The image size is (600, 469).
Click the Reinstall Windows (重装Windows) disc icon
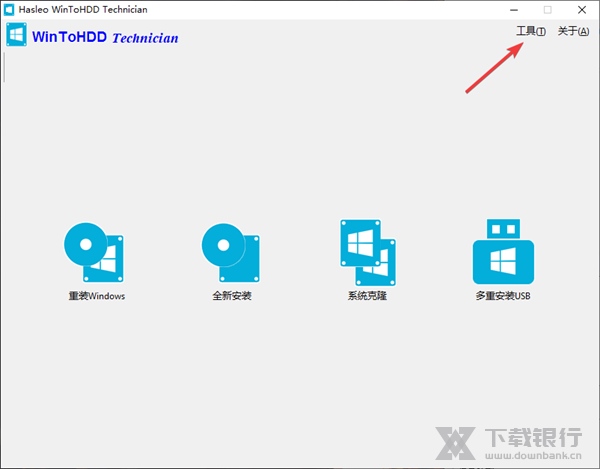(x=94, y=252)
